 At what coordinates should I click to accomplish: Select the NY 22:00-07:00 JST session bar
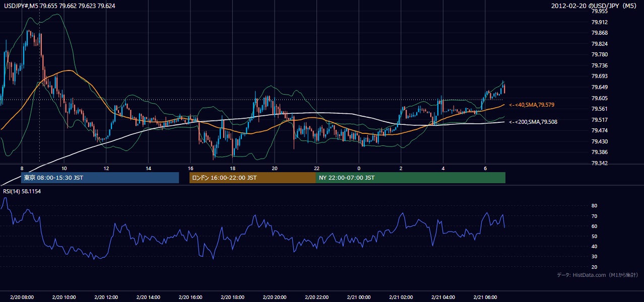pos(411,178)
